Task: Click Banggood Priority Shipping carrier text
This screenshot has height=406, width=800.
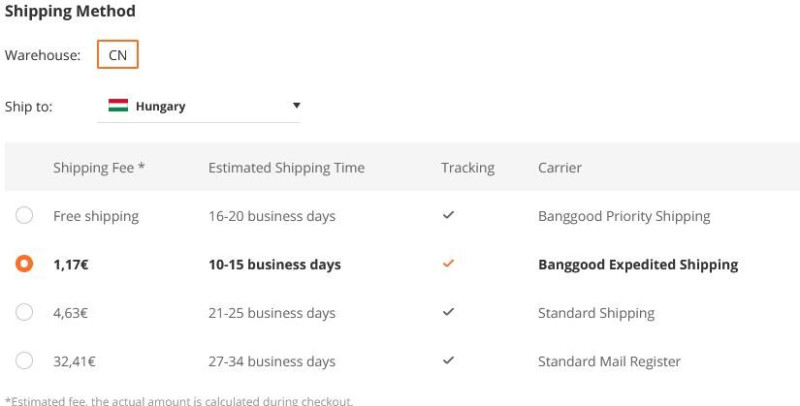Action: point(624,216)
